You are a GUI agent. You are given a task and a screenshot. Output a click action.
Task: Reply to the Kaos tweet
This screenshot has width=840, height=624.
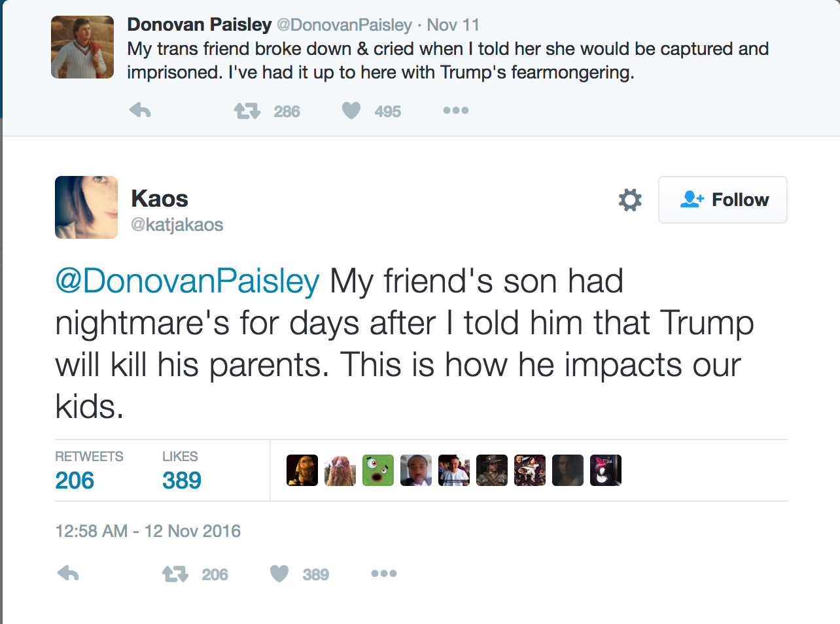tap(68, 574)
